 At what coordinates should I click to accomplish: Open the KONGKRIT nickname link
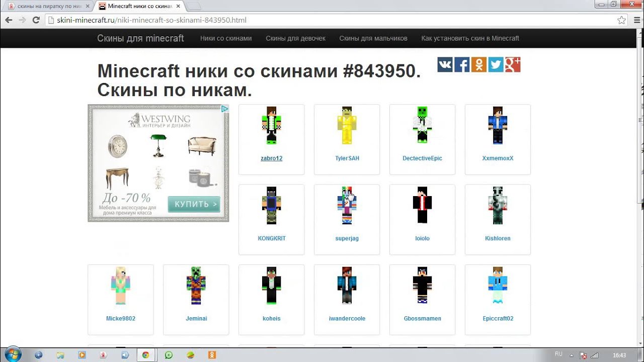(272, 238)
